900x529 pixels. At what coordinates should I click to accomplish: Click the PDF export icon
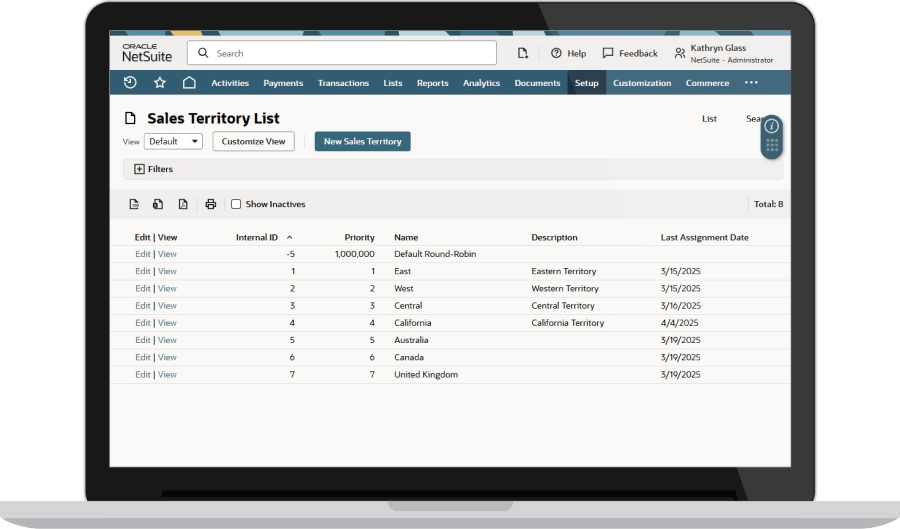(x=183, y=204)
